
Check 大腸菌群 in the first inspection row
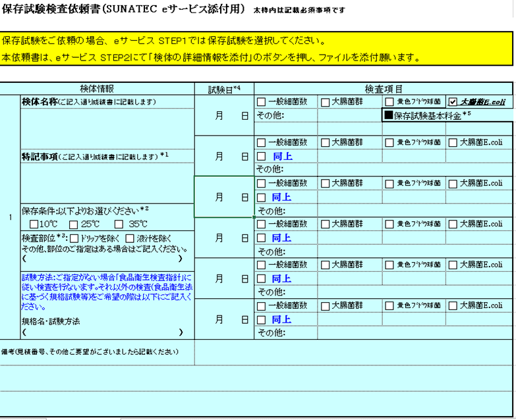pyautogui.click(x=325, y=102)
